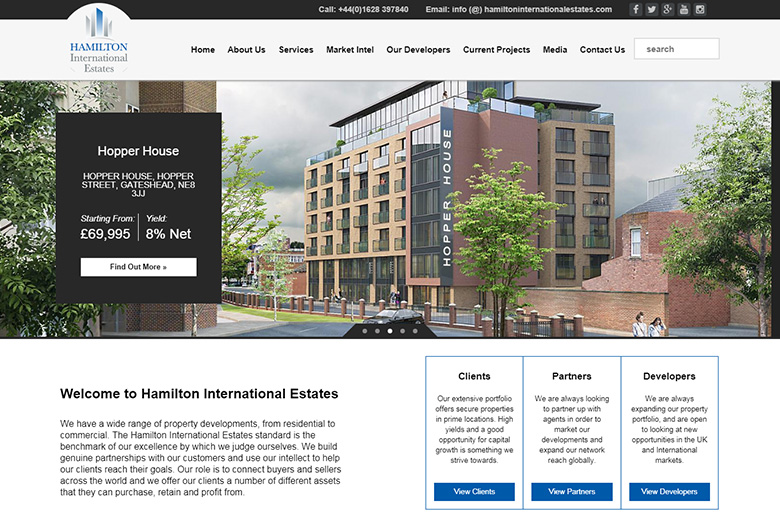This screenshot has width=780, height=520.
Task: Click the Welcome to Hamilton International Estates heading
Action: tap(199, 394)
